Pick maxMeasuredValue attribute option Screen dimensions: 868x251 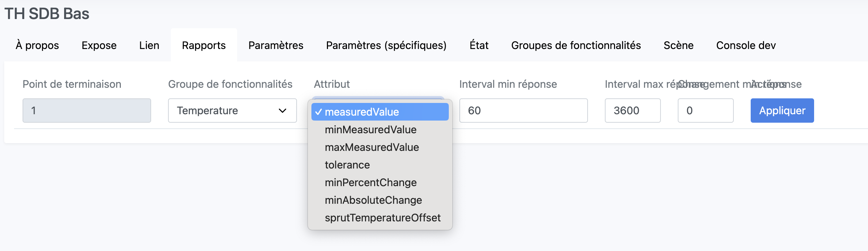coord(372,147)
